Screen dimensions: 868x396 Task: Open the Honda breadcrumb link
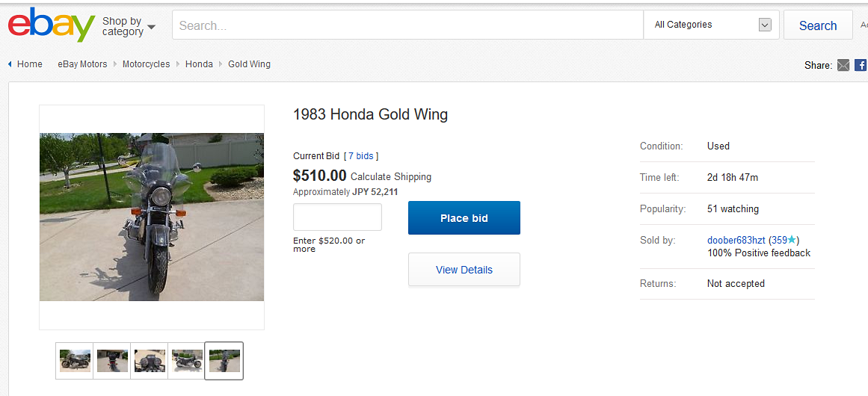pos(199,64)
